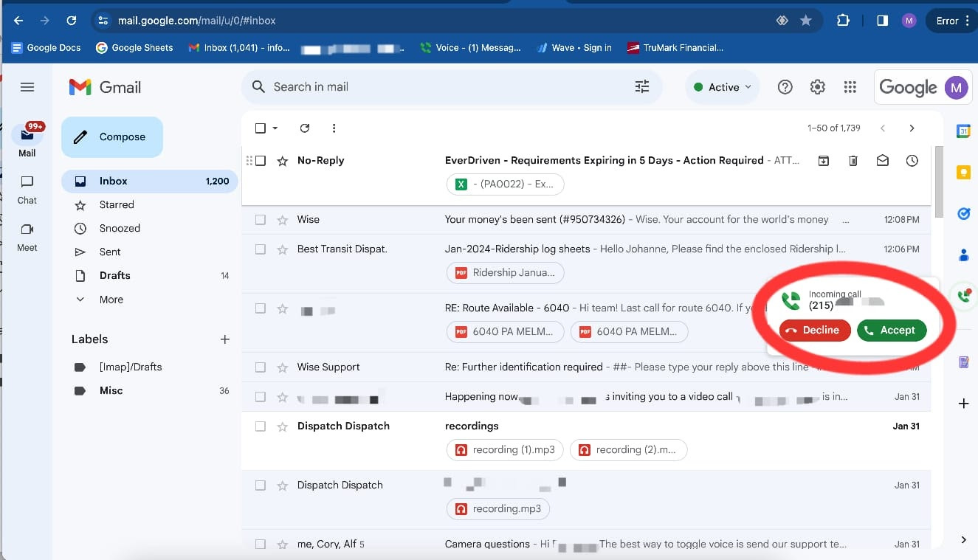The width and height of the screenshot is (978, 560).
Task: Open the Ridership Janua... PDF attachment chip
Action: point(506,273)
